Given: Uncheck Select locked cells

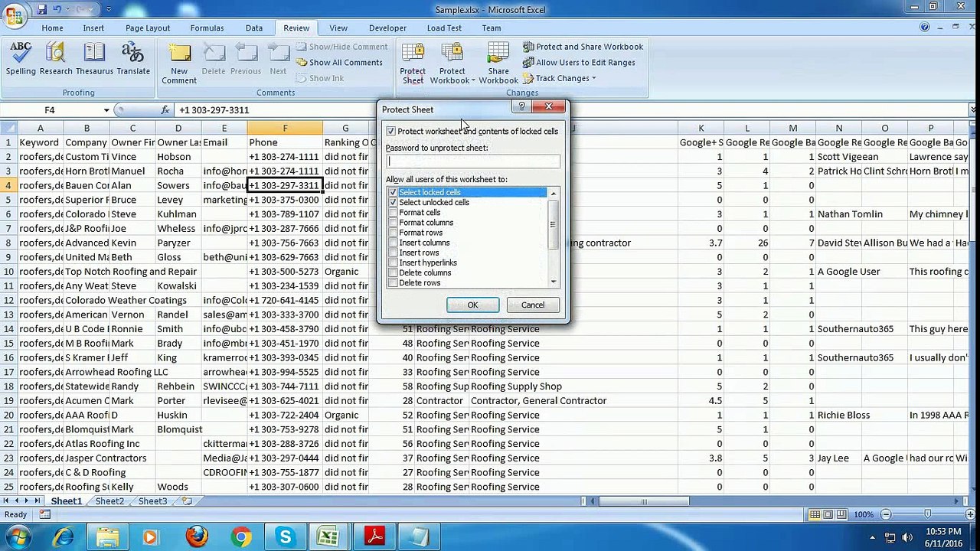Looking at the screenshot, I should pos(393,192).
